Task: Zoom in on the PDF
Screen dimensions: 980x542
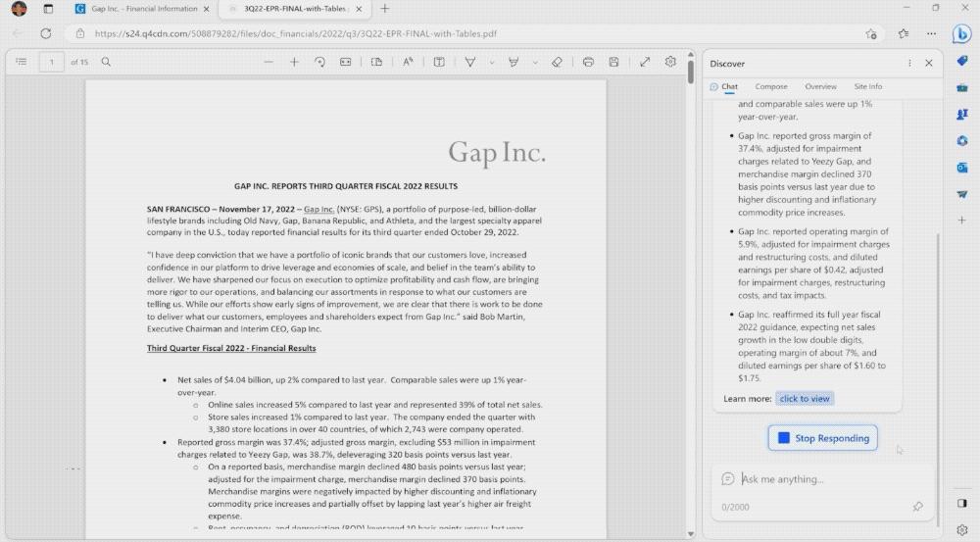Action: pos(294,62)
